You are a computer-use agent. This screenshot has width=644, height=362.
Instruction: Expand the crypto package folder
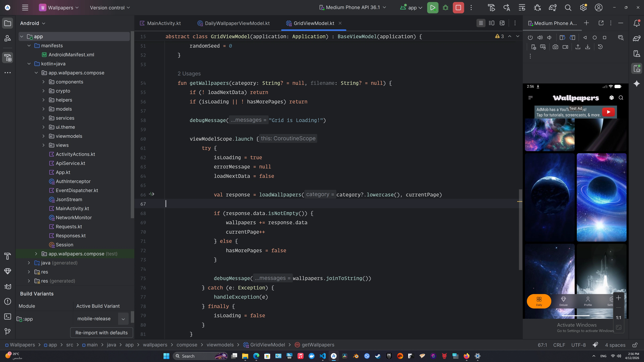43,91
